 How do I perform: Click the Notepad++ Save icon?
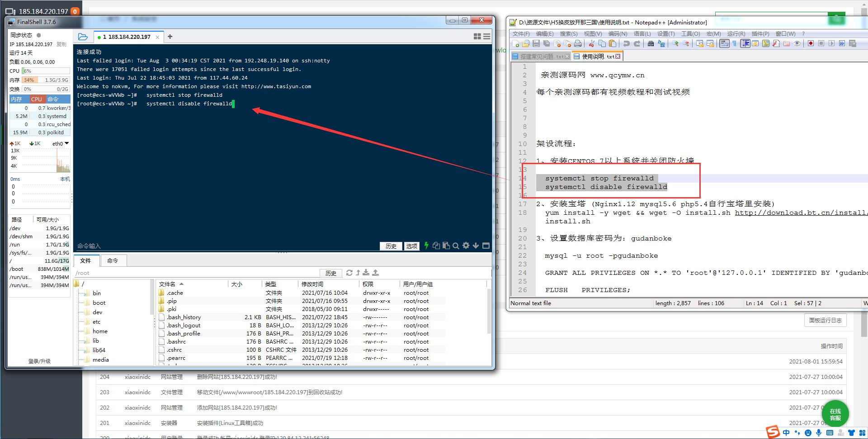[536, 43]
